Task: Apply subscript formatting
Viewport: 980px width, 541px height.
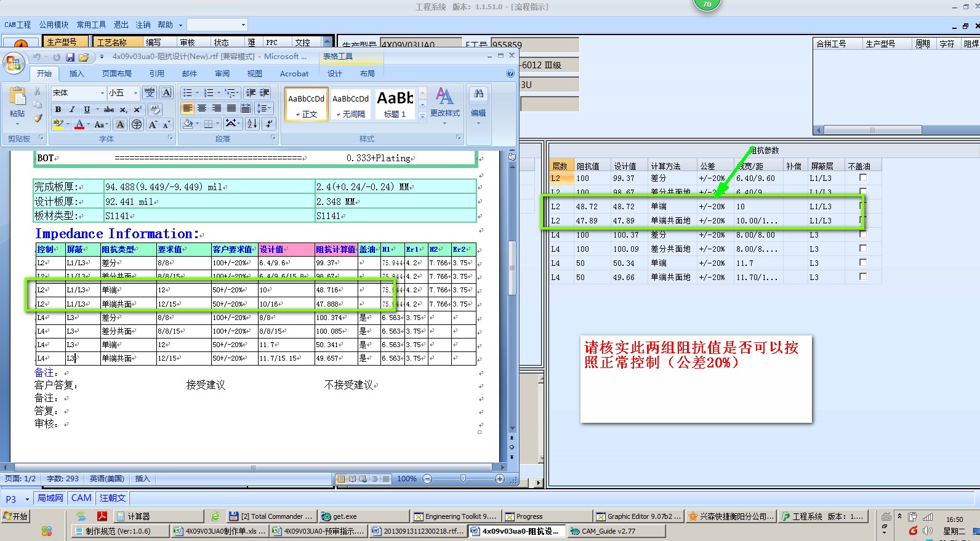Action: pos(123,109)
